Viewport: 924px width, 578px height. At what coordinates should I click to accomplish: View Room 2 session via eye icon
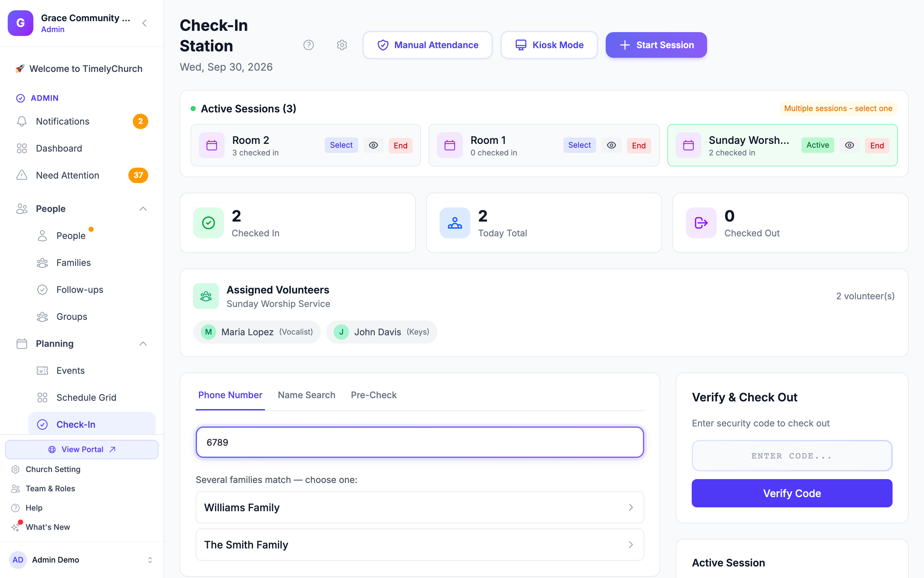point(373,145)
